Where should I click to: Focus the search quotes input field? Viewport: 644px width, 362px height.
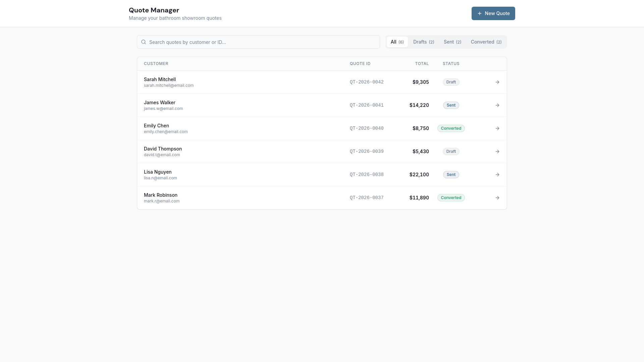click(x=258, y=42)
